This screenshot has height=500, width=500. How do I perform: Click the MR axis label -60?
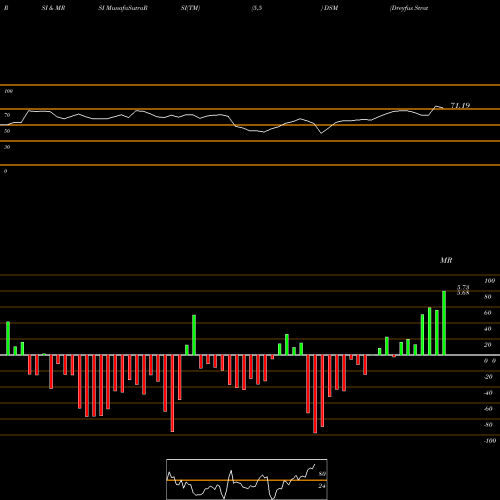point(488,409)
